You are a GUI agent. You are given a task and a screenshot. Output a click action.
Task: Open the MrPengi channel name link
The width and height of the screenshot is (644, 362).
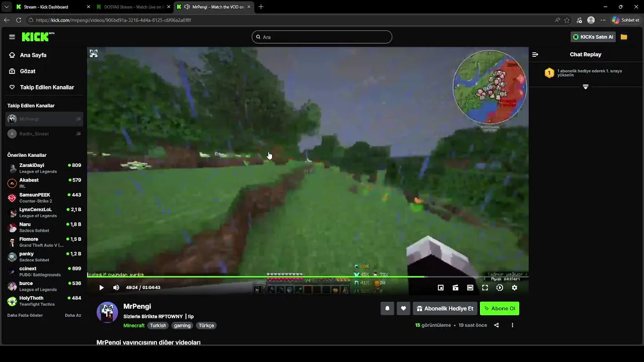[x=137, y=306]
